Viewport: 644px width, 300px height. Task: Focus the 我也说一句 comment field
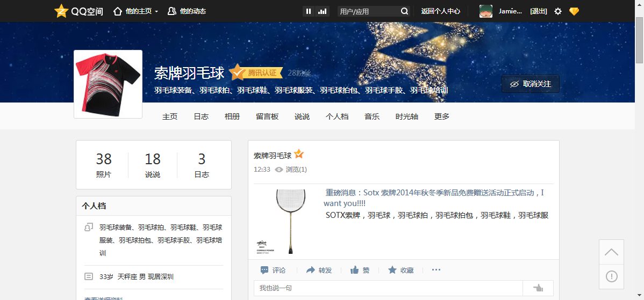tap(388, 288)
